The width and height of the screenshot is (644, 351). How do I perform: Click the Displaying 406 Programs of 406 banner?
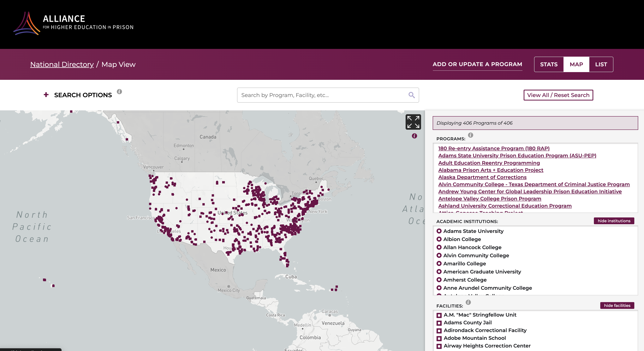tap(535, 123)
